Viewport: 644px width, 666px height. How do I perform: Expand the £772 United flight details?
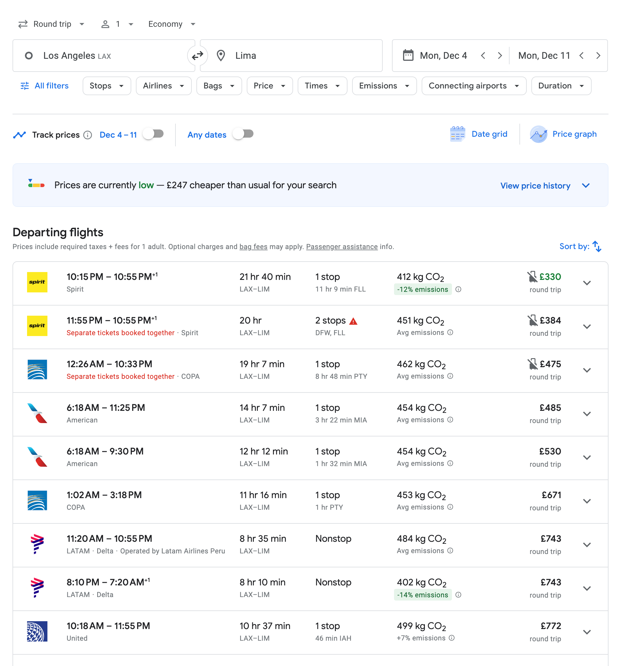587,632
